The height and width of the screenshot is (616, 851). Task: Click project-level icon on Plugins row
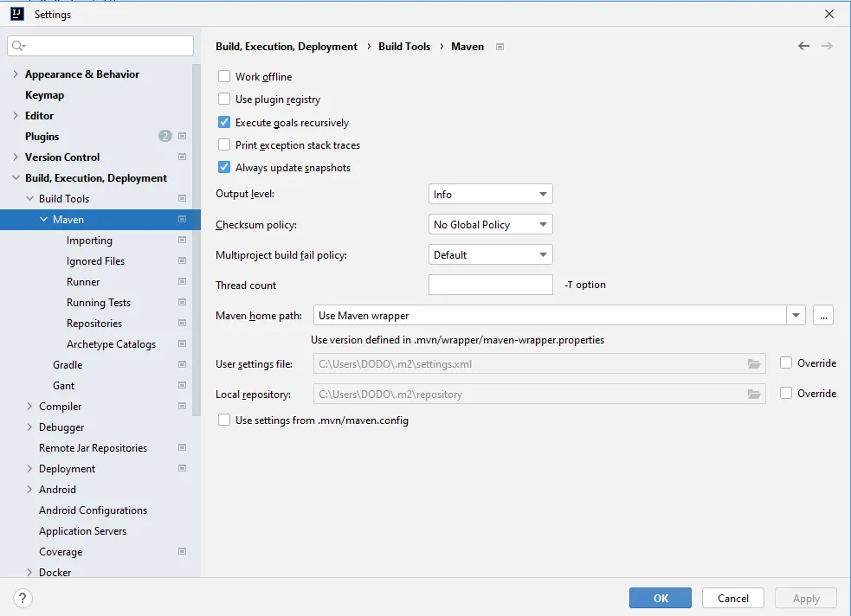pyautogui.click(x=183, y=136)
